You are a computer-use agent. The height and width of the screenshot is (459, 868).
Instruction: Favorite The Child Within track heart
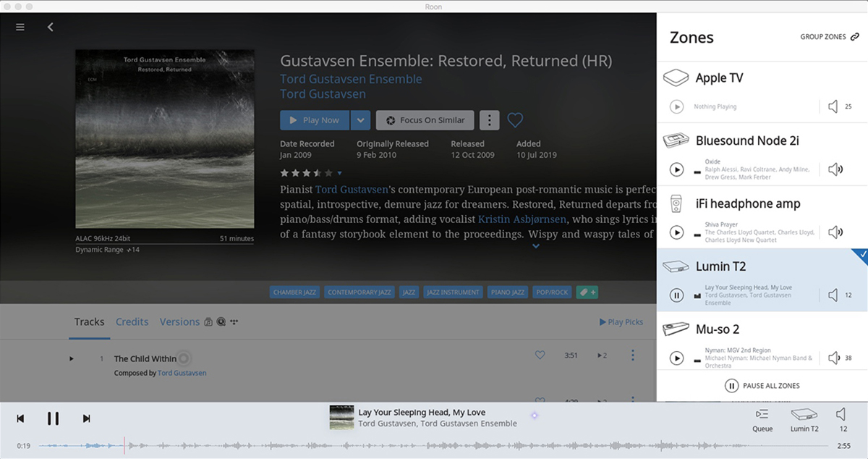coord(540,355)
